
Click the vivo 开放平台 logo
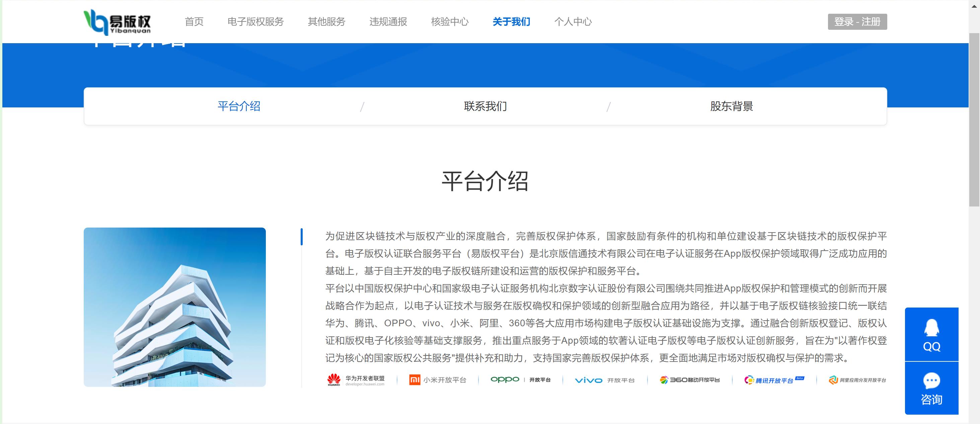tap(605, 380)
